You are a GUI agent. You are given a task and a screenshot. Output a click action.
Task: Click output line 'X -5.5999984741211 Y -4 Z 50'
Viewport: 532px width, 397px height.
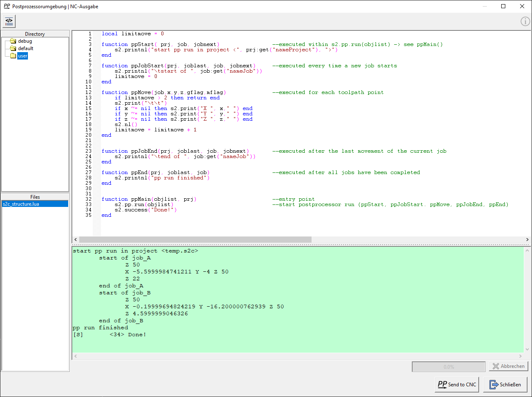coord(177,272)
